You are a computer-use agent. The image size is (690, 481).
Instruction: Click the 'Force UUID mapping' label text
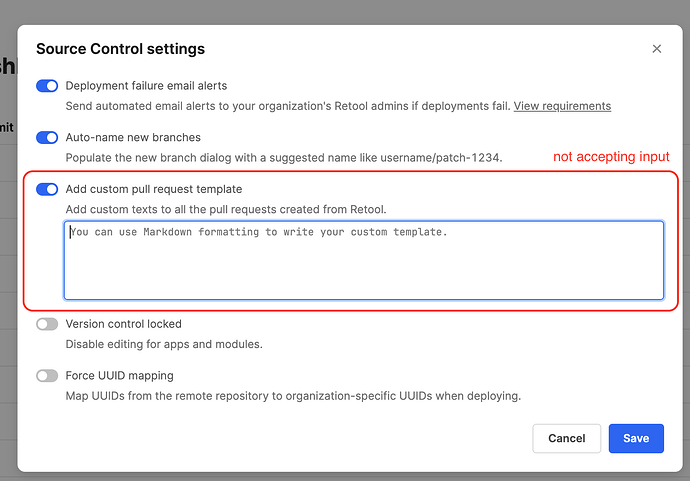[120, 376]
